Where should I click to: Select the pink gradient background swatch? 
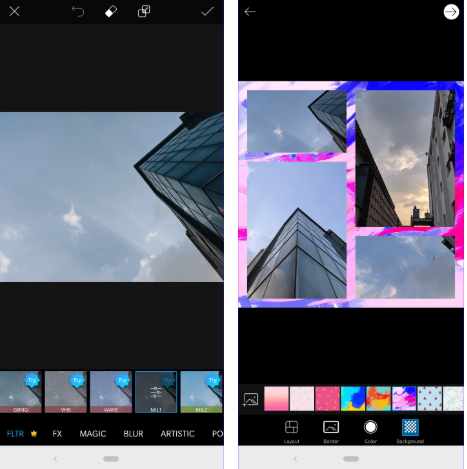coord(276,398)
